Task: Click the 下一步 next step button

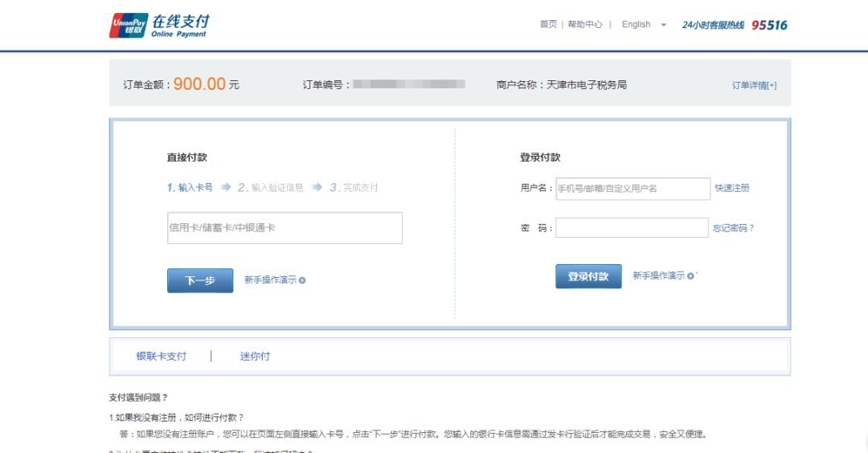Action: (x=200, y=280)
